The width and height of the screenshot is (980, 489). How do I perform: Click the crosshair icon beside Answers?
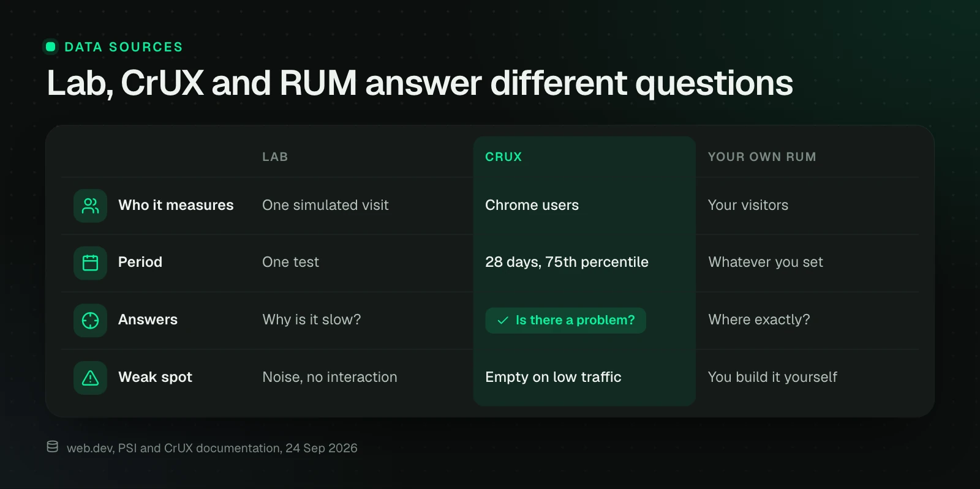coord(90,320)
